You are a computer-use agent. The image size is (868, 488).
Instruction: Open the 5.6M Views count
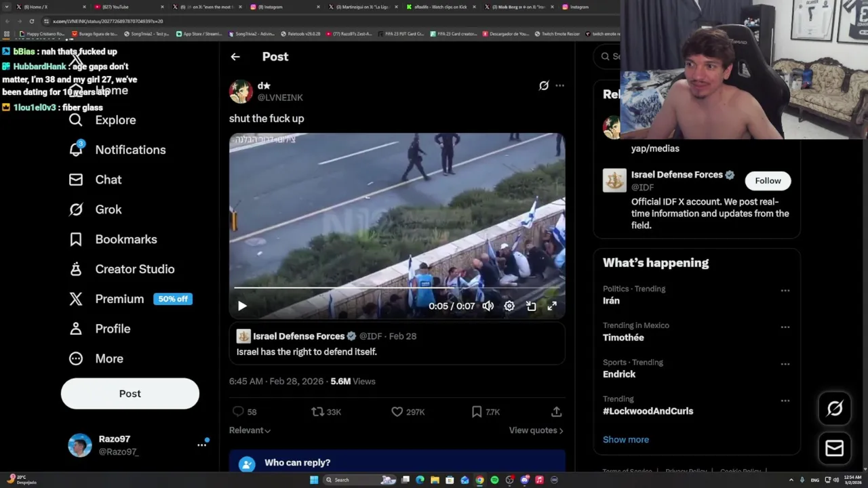click(353, 381)
